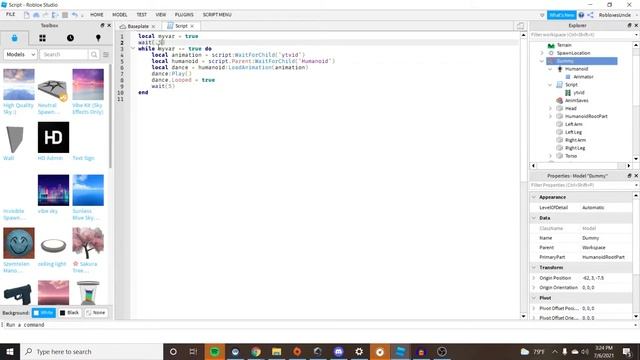Select Black toolbox background option
This screenshot has height=360, width=640.
pyautogui.click(x=69, y=313)
